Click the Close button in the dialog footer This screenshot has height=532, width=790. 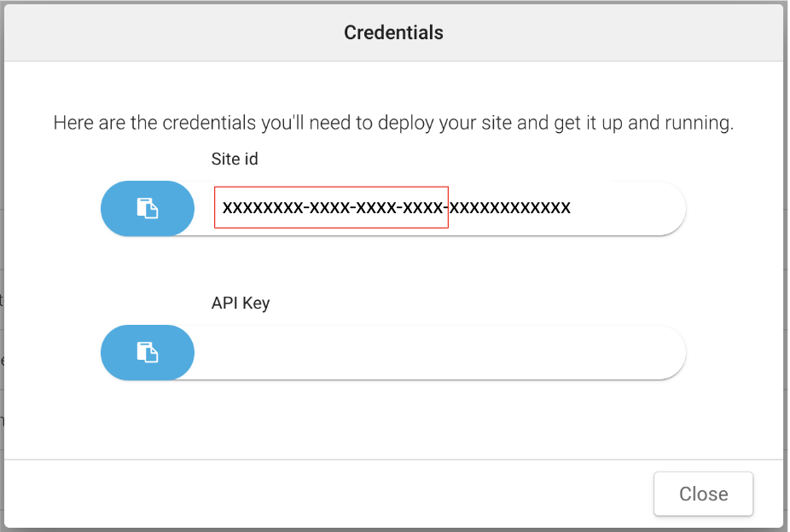tap(703, 494)
